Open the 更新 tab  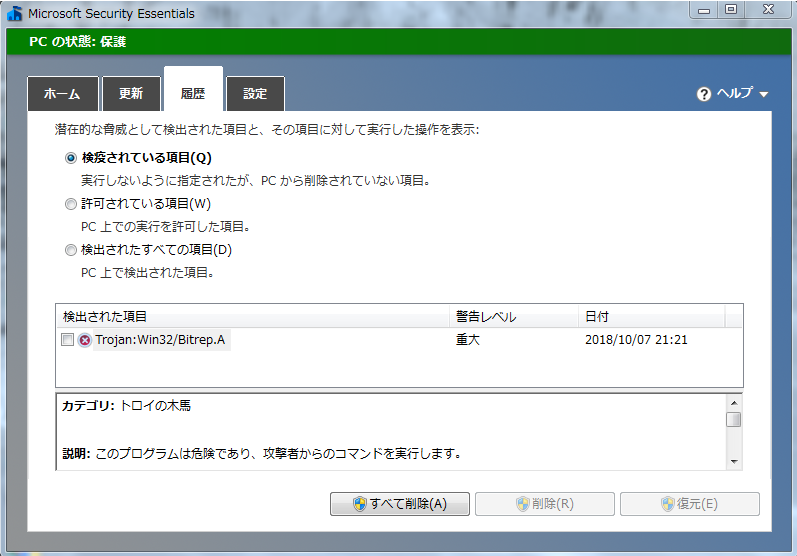click(x=131, y=94)
